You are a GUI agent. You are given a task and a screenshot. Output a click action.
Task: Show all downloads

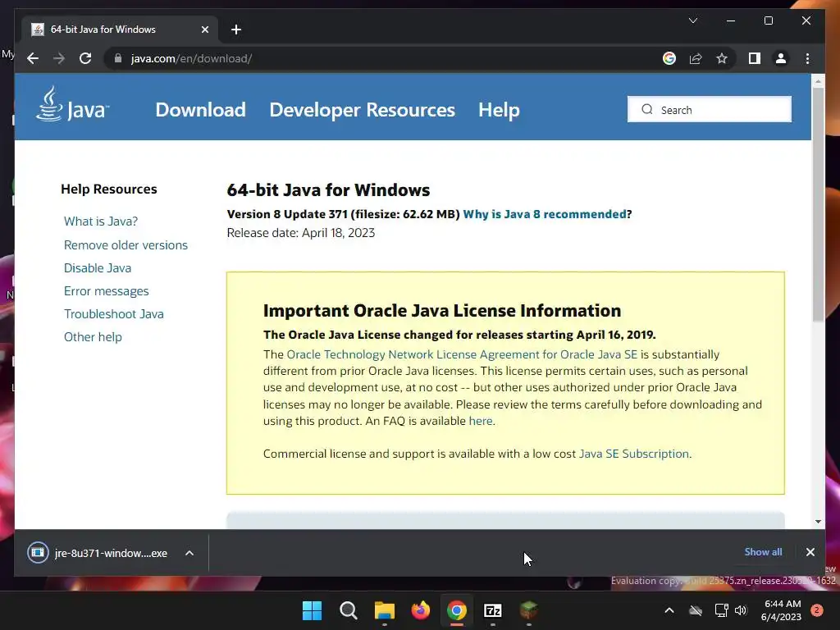pyautogui.click(x=763, y=552)
